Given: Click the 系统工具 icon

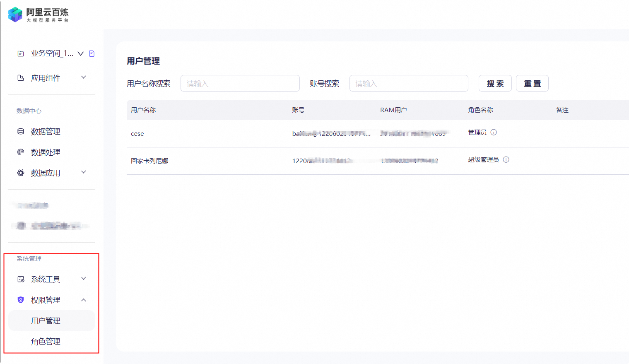Looking at the screenshot, I should pyautogui.click(x=21, y=279).
